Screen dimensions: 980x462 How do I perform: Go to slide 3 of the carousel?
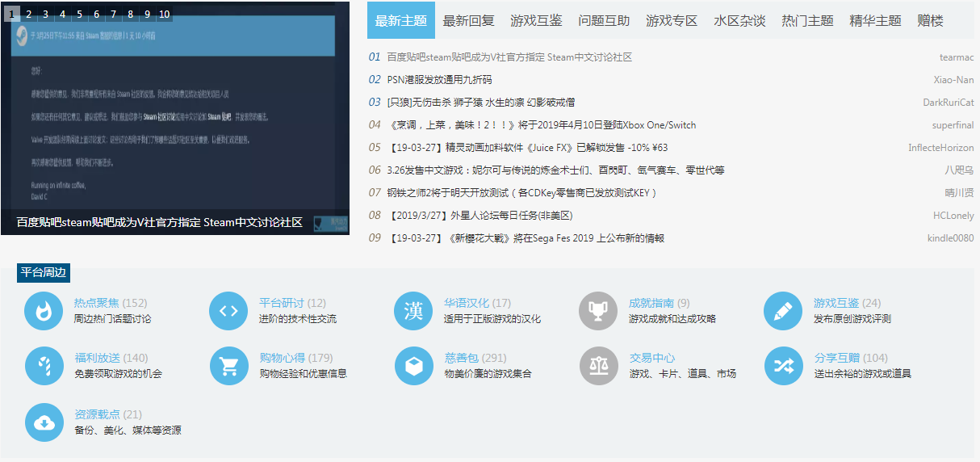(46, 14)
